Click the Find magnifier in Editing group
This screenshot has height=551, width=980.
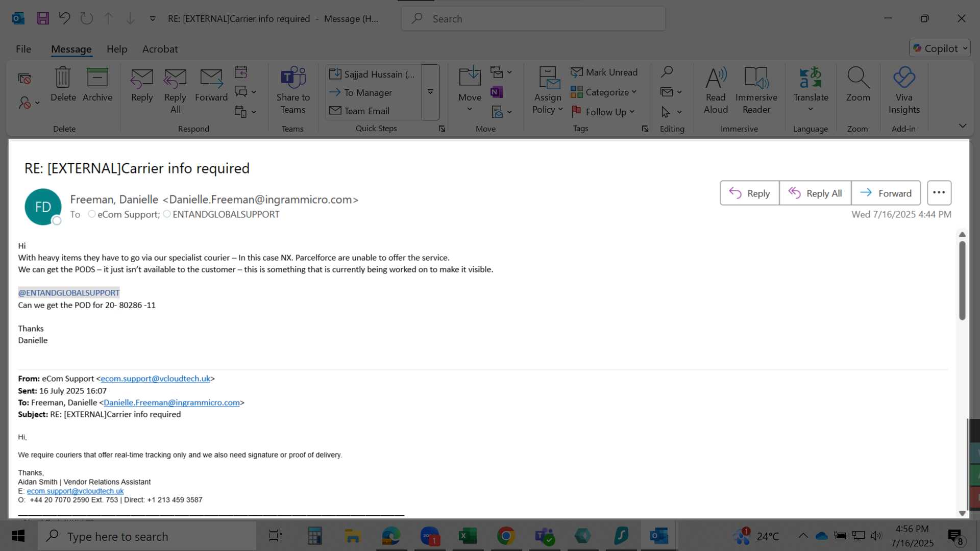tap(667, 72)
